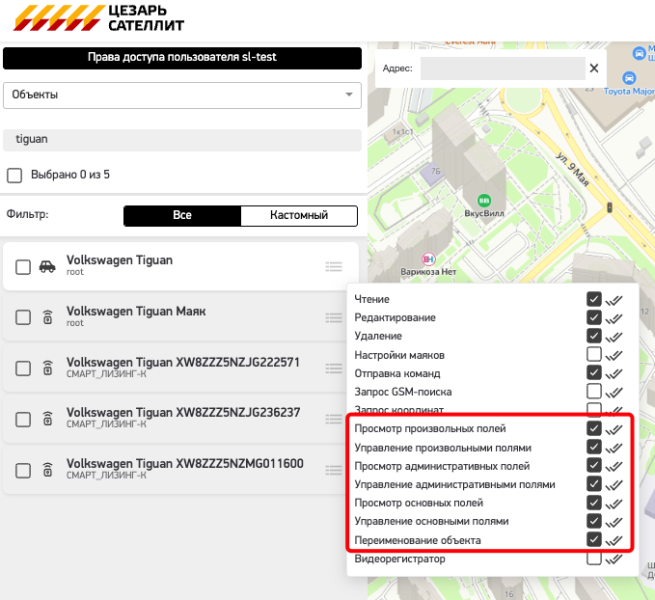The width and height of the screenshot is (655, 600).
Task: Enable the Настройки маяков permission checkbox
Action: 594,354
